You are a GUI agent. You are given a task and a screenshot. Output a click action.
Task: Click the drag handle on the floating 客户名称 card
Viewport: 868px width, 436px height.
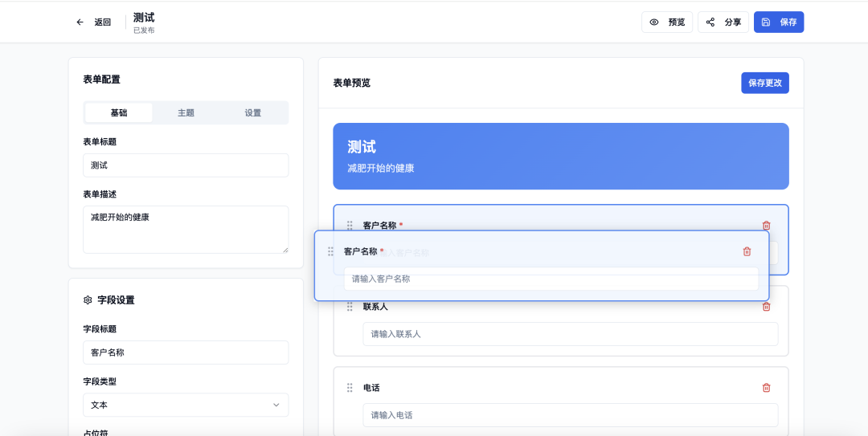point(330,251)
